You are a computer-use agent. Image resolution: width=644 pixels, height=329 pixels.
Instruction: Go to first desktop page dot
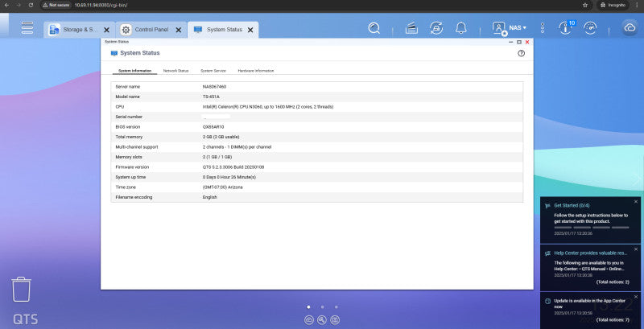(308, 306)
